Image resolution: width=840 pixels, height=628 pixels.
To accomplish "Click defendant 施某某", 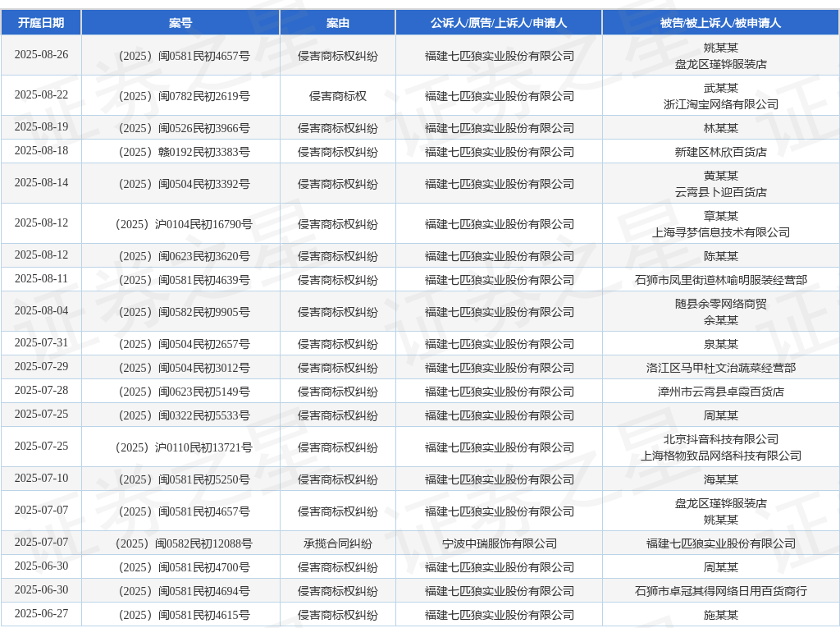I will point(720,615).
